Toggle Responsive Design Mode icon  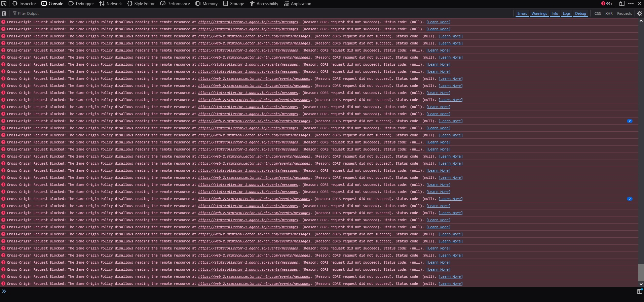tap(622, 3)
